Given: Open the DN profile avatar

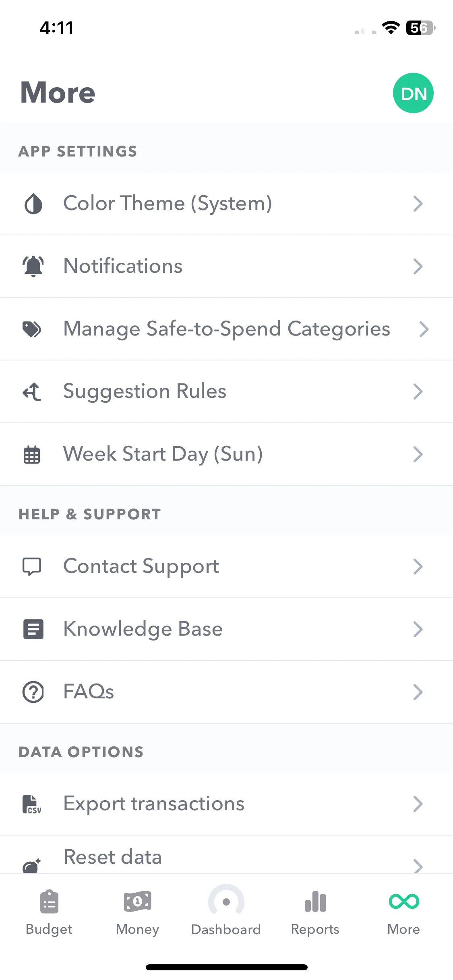Looking at the screenshot, I should tap(413, 93).
